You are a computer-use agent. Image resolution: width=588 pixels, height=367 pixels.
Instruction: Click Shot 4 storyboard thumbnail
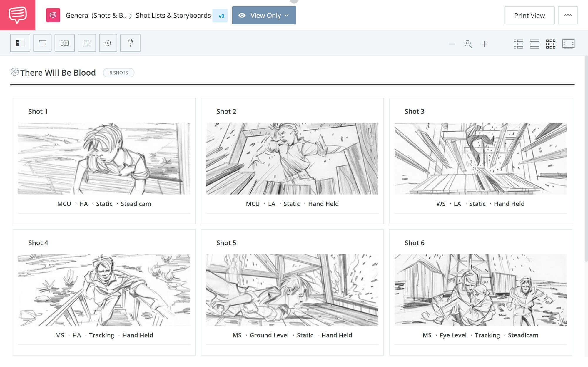pos(104,290)
